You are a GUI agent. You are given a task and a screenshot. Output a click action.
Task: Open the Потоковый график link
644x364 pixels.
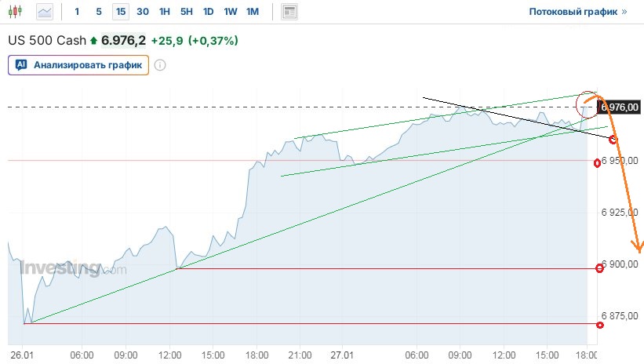573,12
